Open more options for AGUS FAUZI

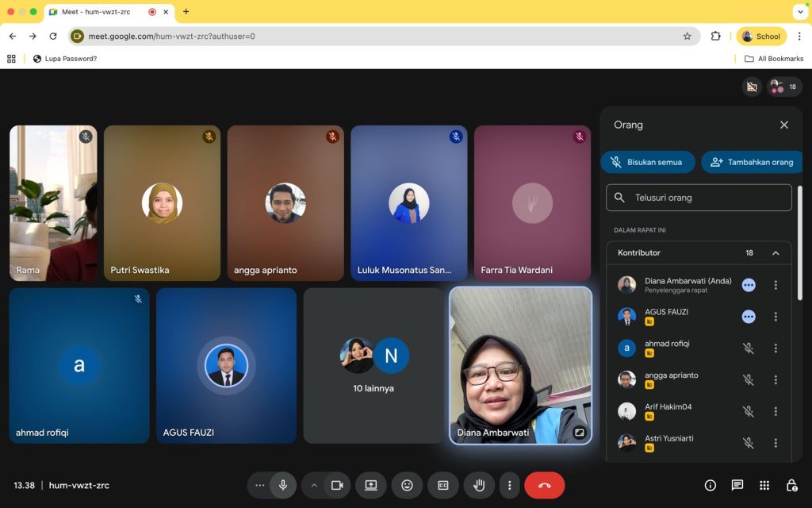pos(776,317)
